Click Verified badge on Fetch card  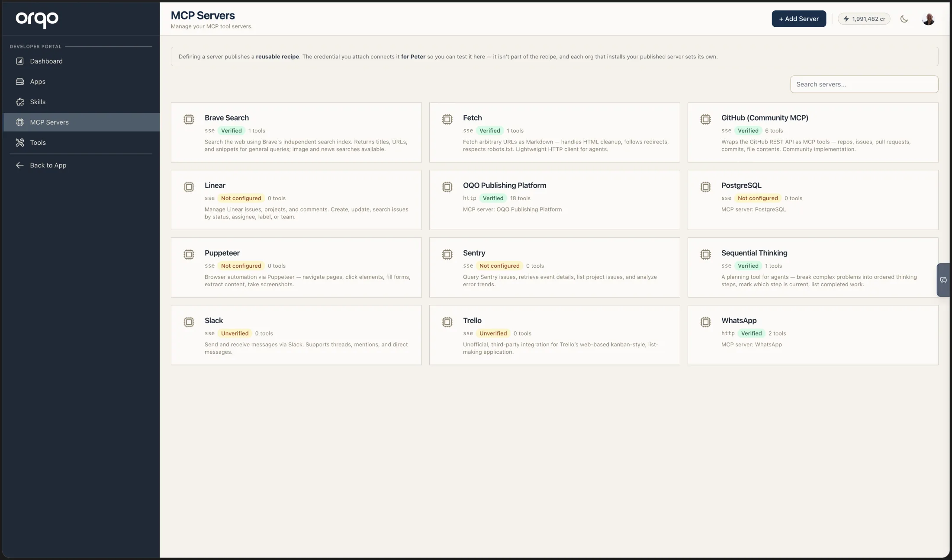(489, 131)
